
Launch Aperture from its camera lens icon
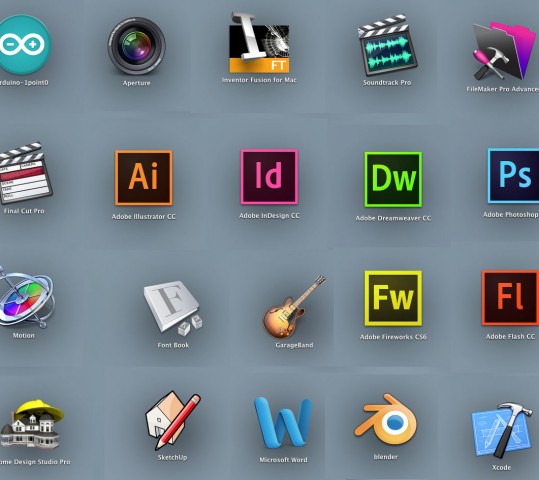click(x=136, y=46)
